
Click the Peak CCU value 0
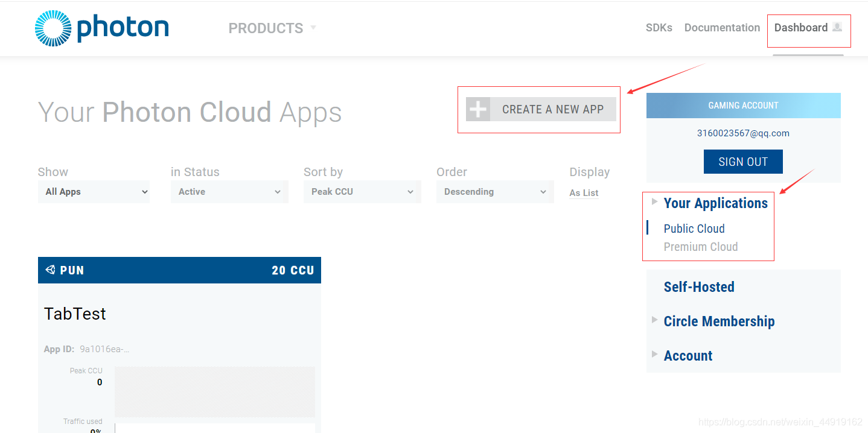coord(100,382)
